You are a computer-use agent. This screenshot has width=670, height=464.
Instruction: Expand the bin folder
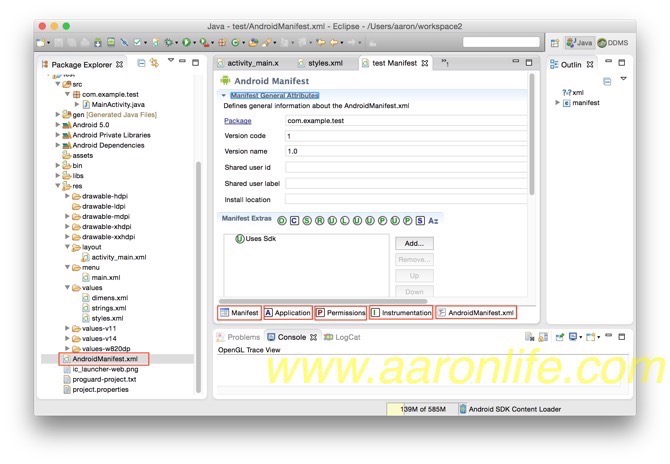click(58, 165)
